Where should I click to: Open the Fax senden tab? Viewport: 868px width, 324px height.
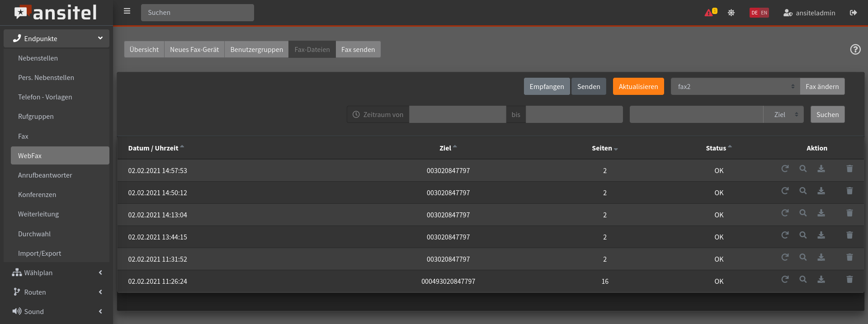pos(358,50)
